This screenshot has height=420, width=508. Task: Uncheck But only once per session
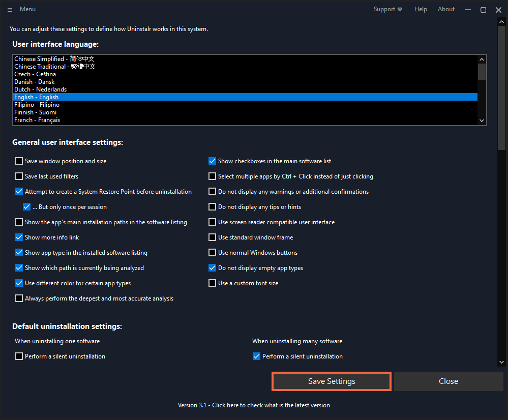26,207
